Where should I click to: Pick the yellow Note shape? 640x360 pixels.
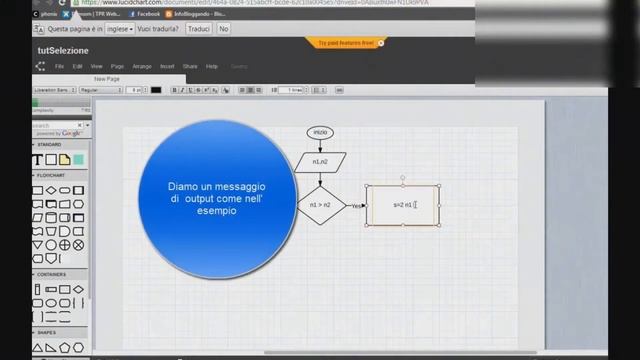64,160
